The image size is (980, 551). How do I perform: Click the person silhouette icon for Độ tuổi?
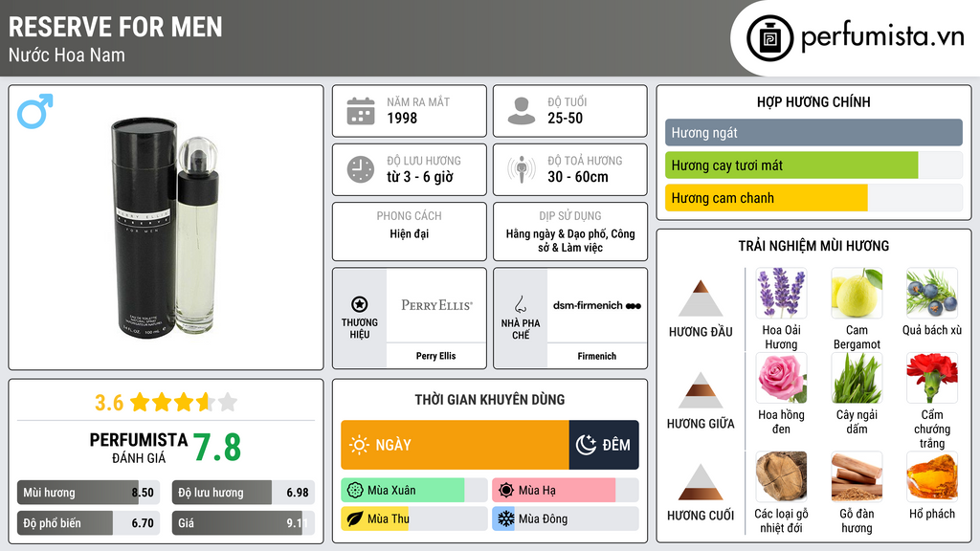pos(522,111)
